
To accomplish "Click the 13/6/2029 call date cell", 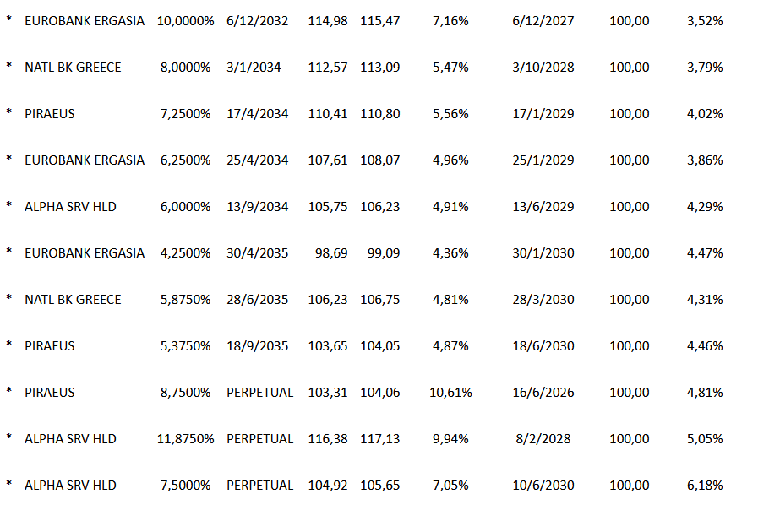I will click(543, 207).
